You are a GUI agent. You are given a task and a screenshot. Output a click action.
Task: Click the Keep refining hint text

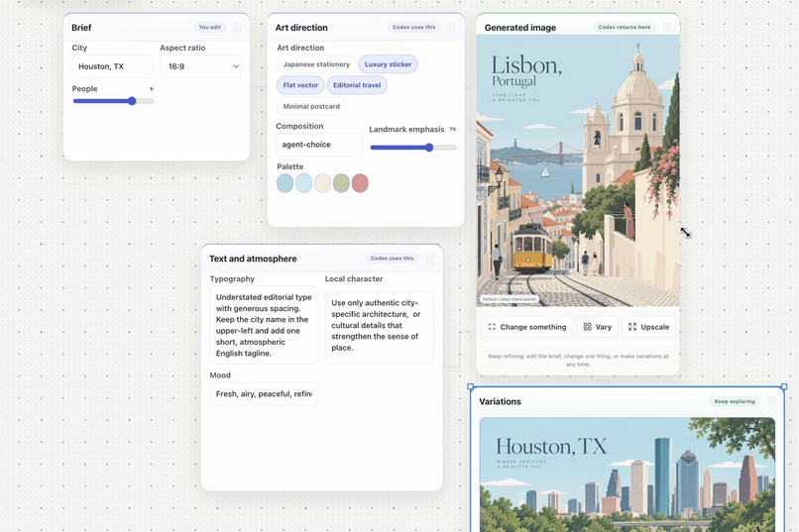pos(578,360)
